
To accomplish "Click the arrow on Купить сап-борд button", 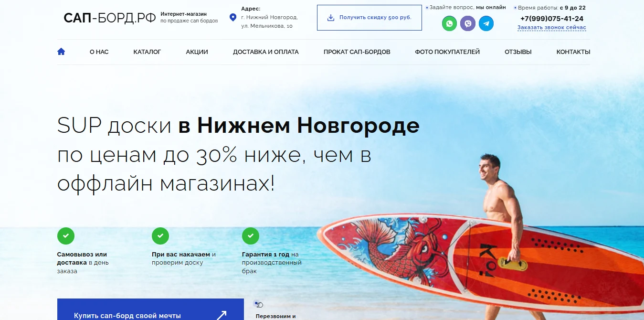I will [222, 315].
